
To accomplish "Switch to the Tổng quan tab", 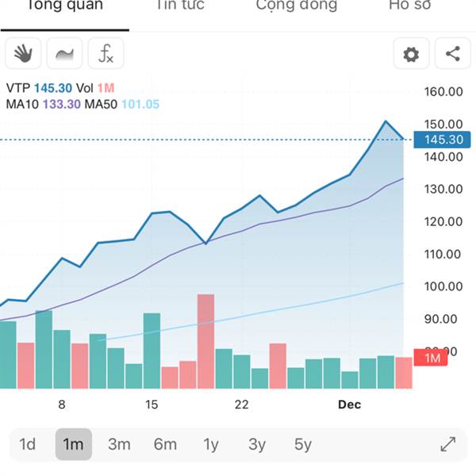I will point(65,6).
